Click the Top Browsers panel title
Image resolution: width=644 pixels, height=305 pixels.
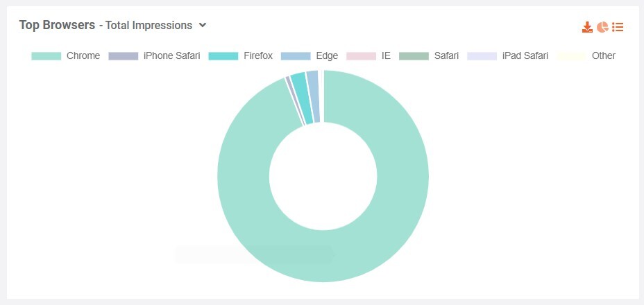pyautogui.click(x=57, y=25)
